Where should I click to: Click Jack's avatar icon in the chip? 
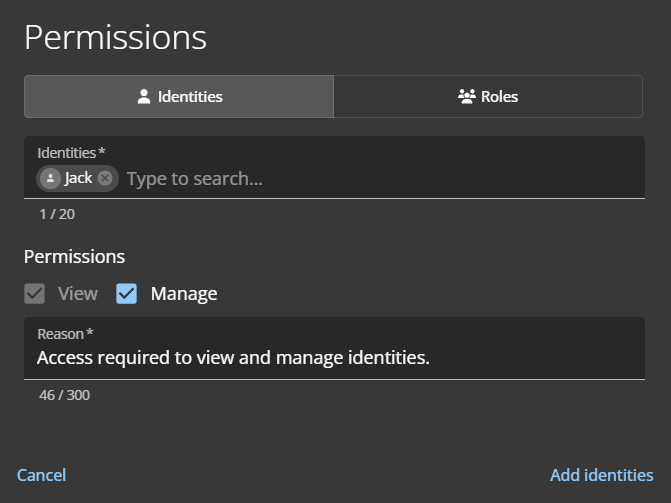51,179
